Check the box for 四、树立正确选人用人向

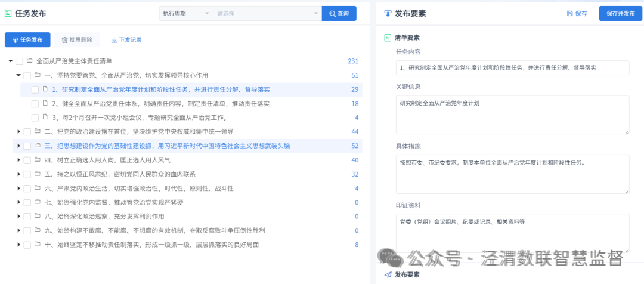27,160
